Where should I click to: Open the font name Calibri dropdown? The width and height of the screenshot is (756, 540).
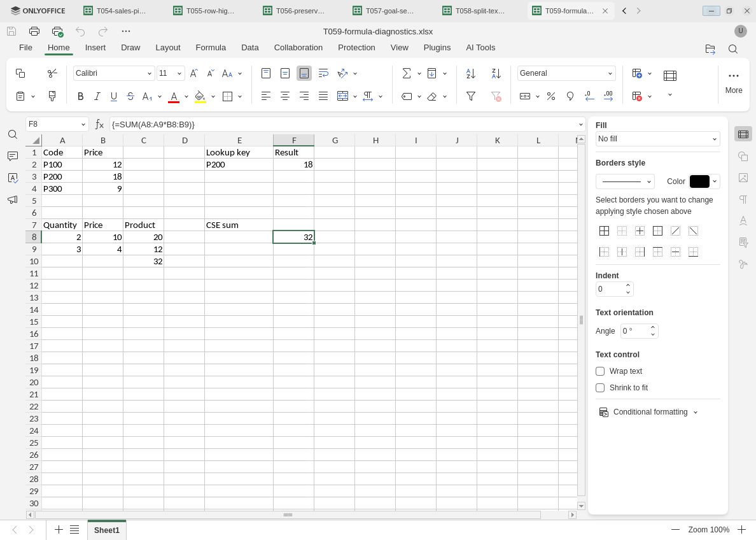[150, 73]
